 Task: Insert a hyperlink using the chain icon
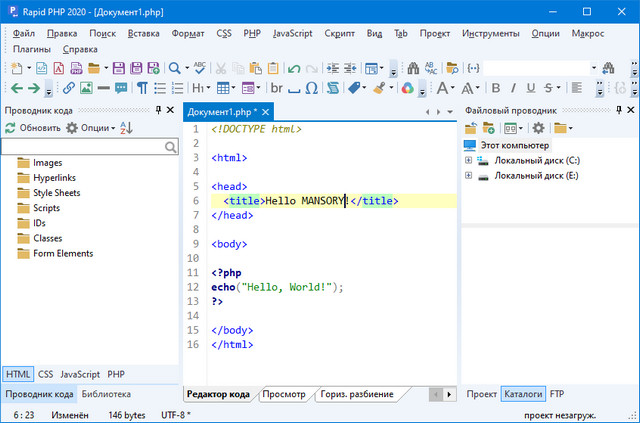click(x=68, y=88)
